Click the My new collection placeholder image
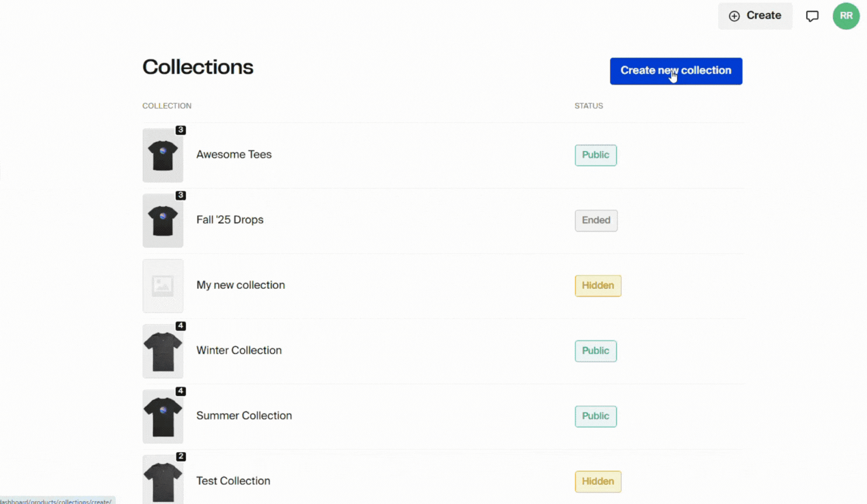 click(x=163, y=286)
